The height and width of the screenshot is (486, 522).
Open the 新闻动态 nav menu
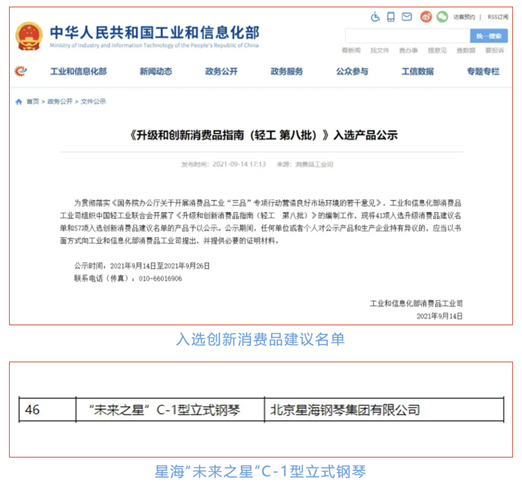(x=156, y=71)
